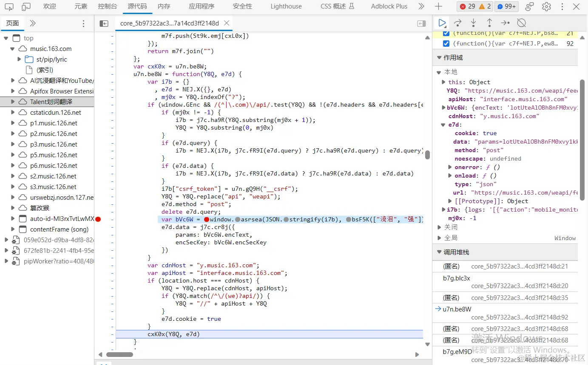Image resolution: width=588 pixels, height=365 pixels.
Task: Collapse the music.163.com tree node
Action: (x=13, y=49)
